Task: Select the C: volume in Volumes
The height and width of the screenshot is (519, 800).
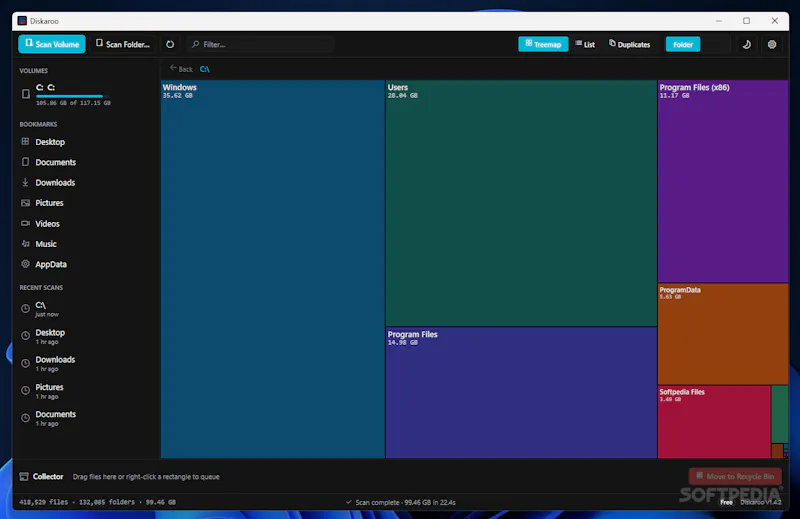Action: pyautogui.click(x=84, y=94)
